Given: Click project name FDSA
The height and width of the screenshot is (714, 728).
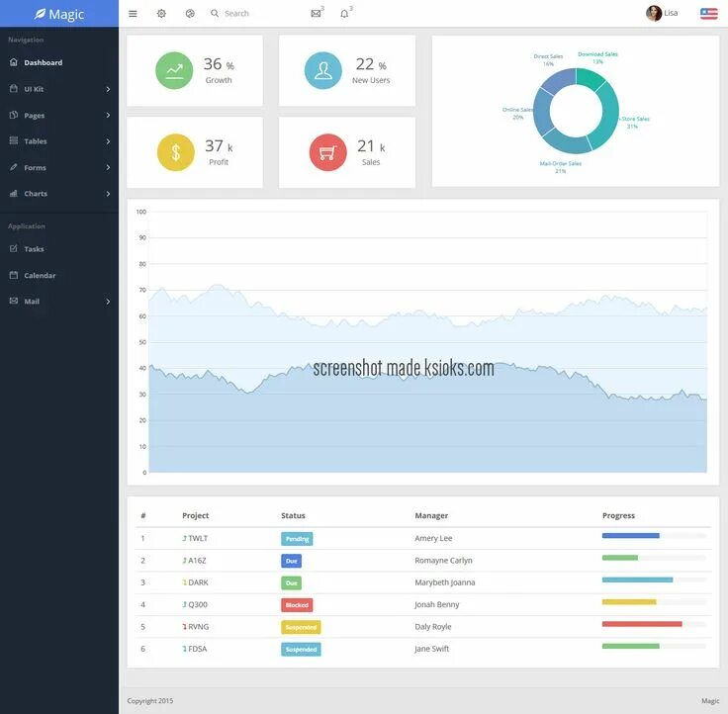Looking at the screenshot, I should click(197, 649).
